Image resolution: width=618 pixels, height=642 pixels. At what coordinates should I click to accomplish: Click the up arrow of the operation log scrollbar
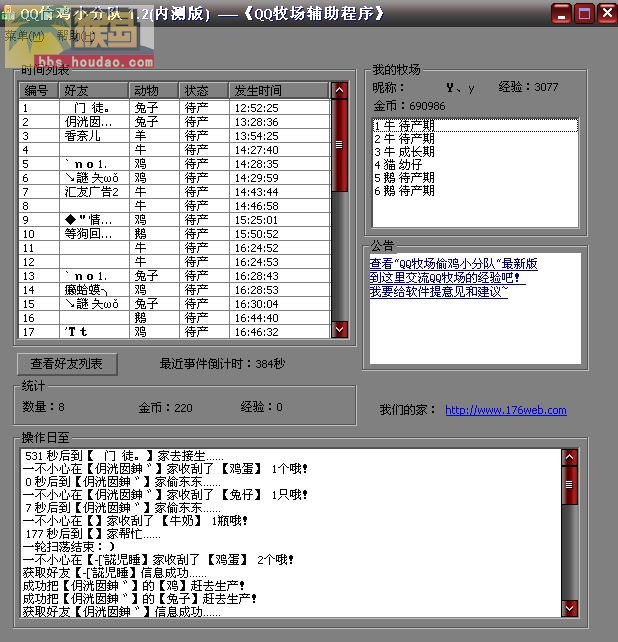click(x=569, y=457)
